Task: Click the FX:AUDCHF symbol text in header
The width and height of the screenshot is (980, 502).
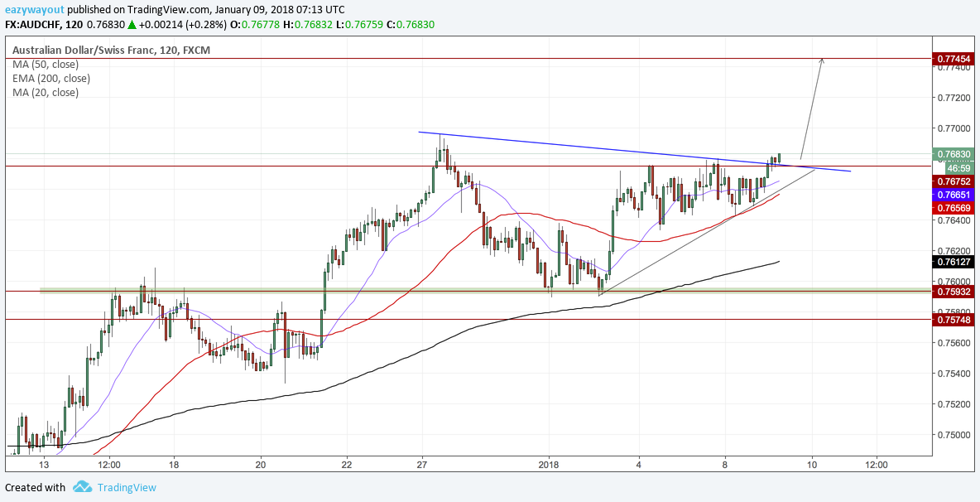Action: [32, 24]
